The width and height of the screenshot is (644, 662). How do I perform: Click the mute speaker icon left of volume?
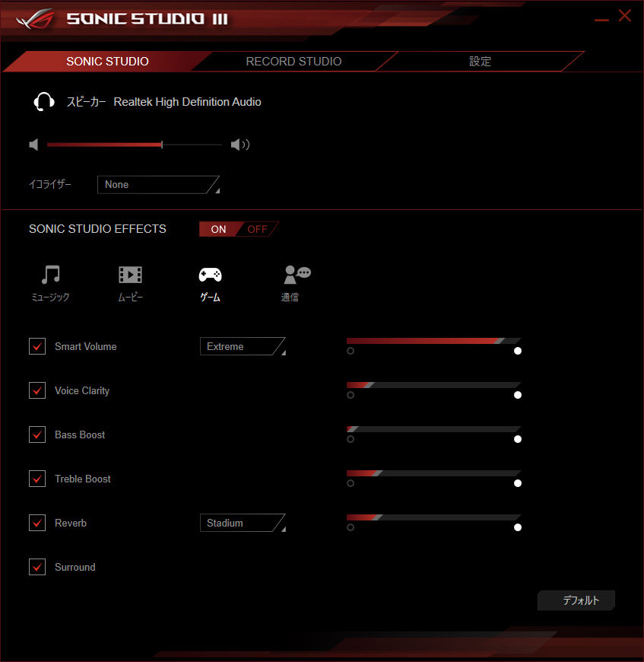click(33, 145)
